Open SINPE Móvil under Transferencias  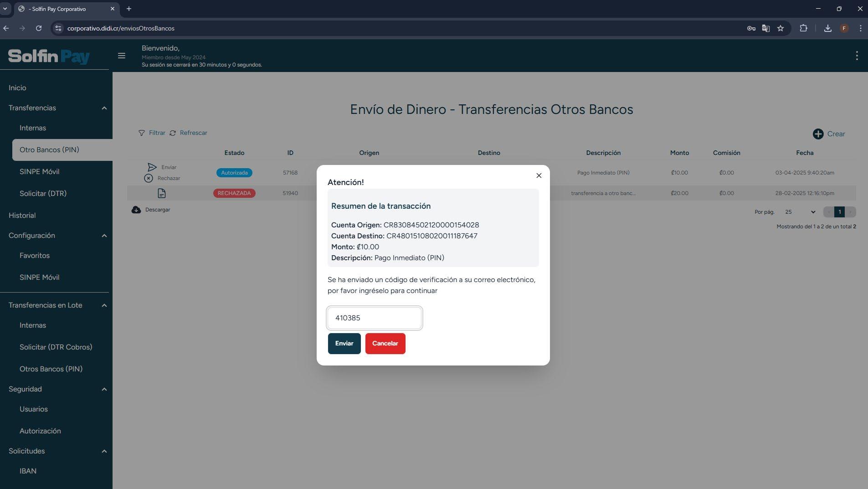pos(39,172)
